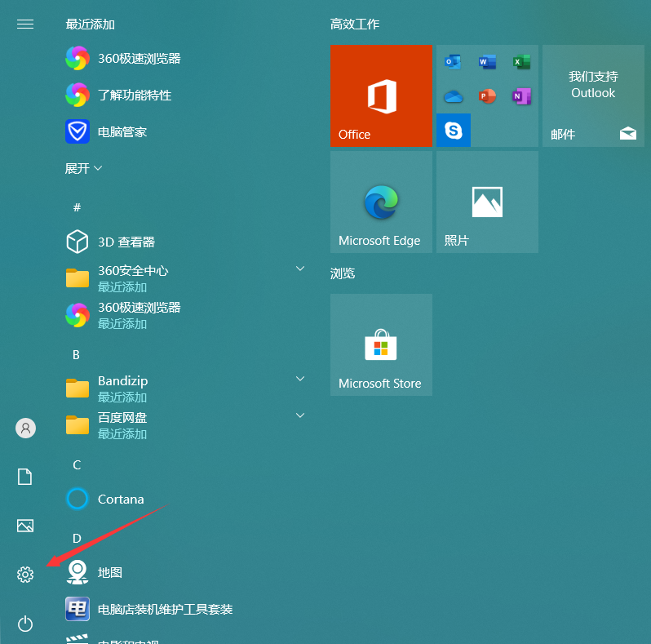The width and height of the screenshot is (651, 644).
Task: Click the C letter header
Action: point(77,465)
